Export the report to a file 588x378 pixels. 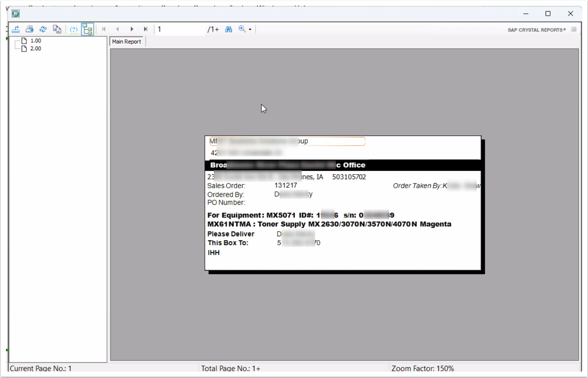point(16,29)
